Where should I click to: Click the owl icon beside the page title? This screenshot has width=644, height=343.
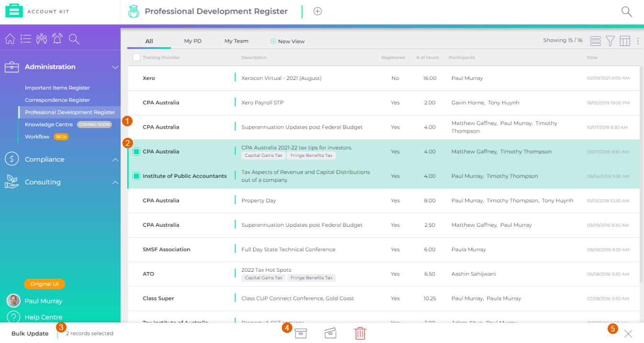133,11
